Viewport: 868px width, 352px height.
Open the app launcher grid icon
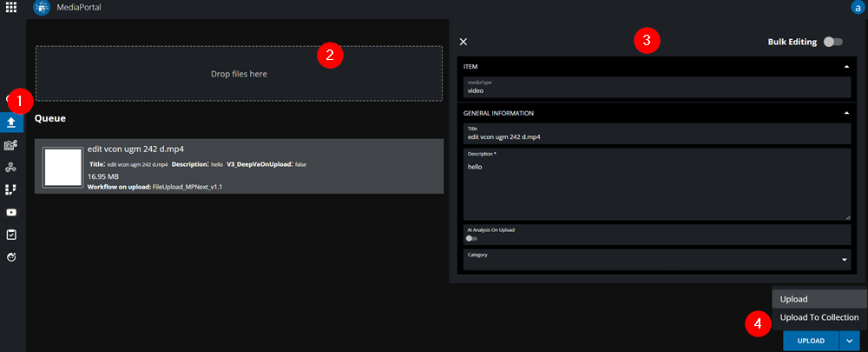point(11,7)
